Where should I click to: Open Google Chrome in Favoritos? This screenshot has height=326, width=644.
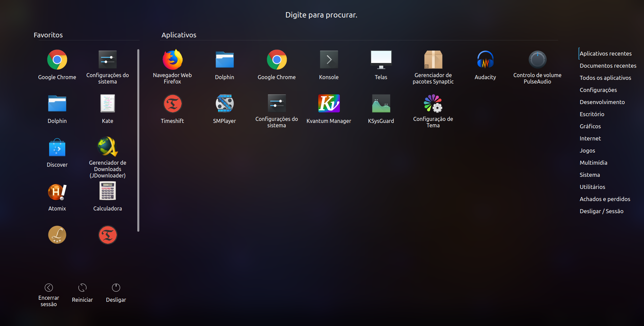57,65
